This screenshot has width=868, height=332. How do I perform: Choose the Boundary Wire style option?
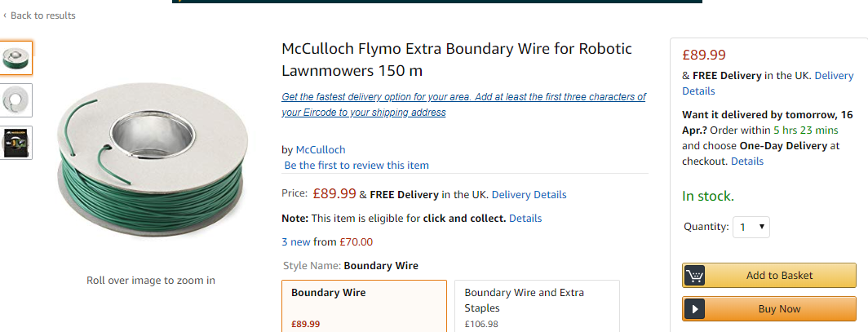(x=364, y=306)
